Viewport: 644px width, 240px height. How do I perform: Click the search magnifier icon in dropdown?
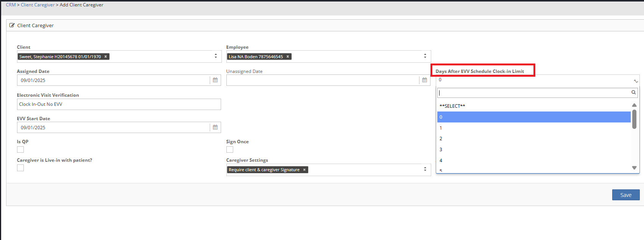[x=633, y=93]
